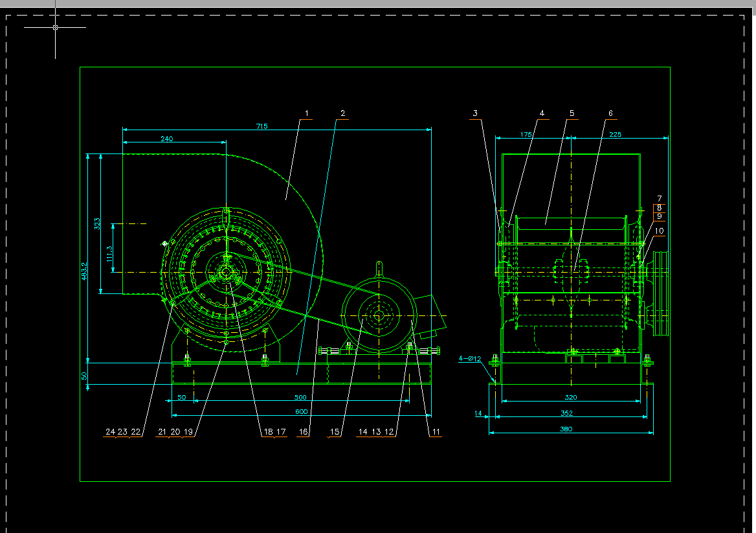Screen dimensions: 756x533
Task: Select the 175 dimension in side view
Action: pos(526,135)
